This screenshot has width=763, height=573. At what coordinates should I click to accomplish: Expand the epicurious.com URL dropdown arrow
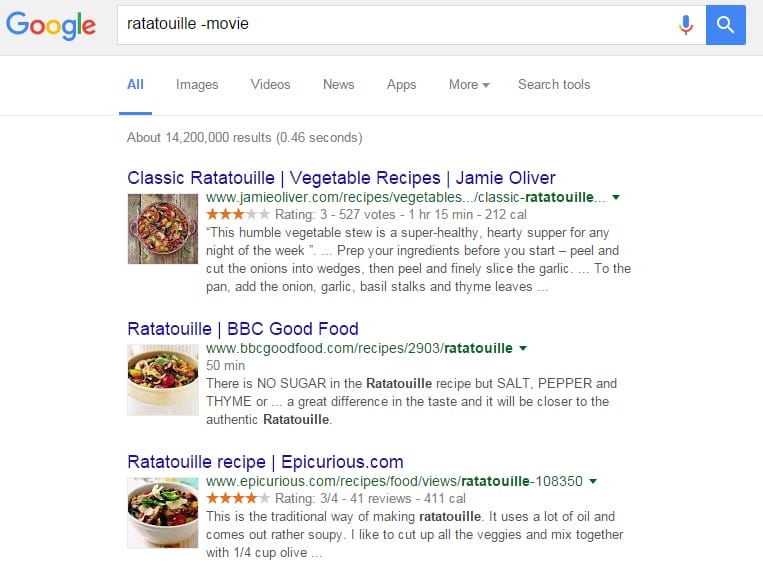point(593,482)
